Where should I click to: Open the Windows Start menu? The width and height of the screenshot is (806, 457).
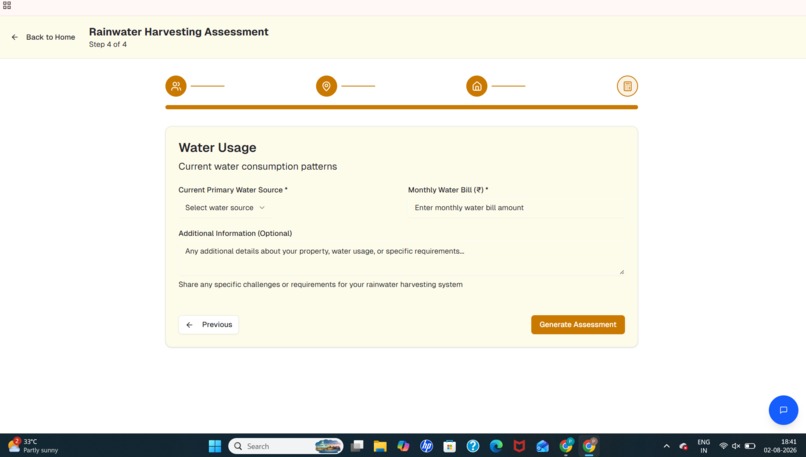(215, 446)
